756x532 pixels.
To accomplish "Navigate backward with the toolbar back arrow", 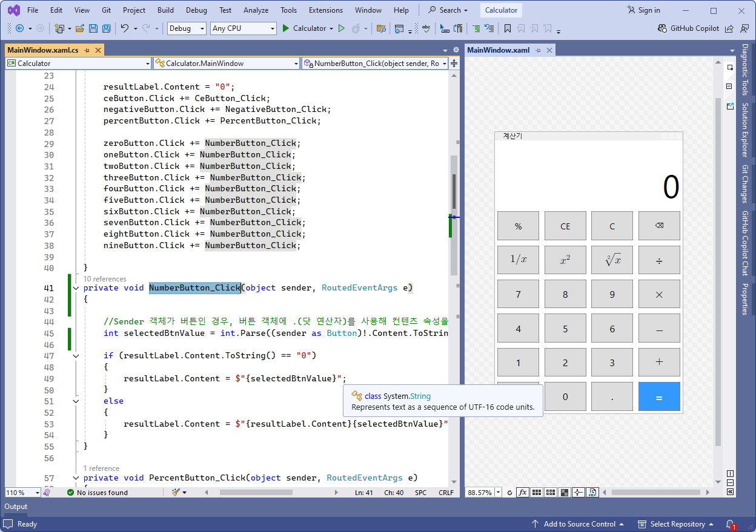I will pyautogui.click(x=19, y=28).
